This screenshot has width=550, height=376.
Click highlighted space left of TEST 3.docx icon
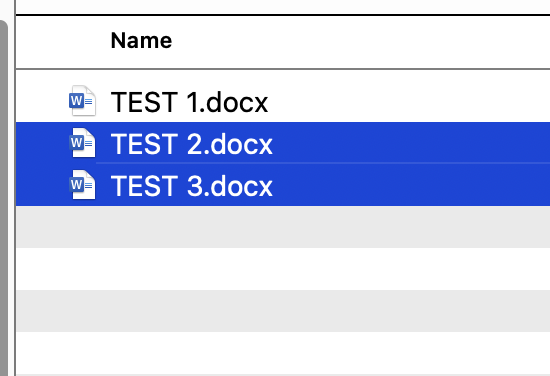(42, 185)
